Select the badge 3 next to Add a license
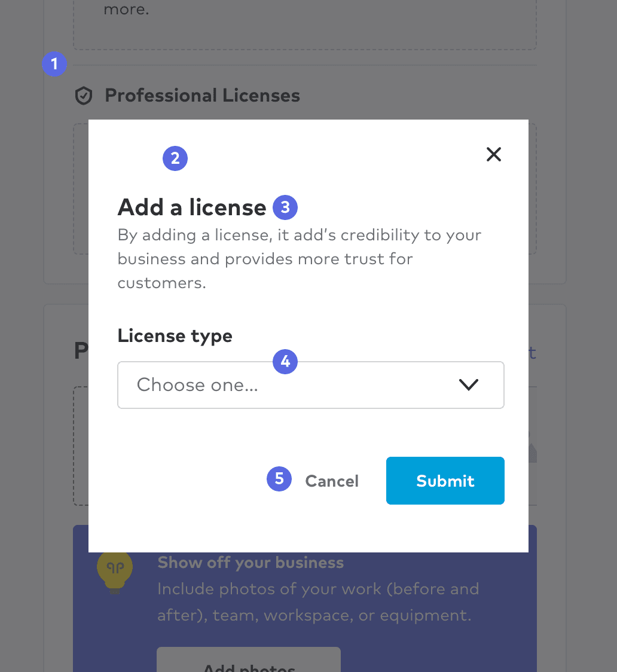617x672 pixels. (x=285, y=207)
